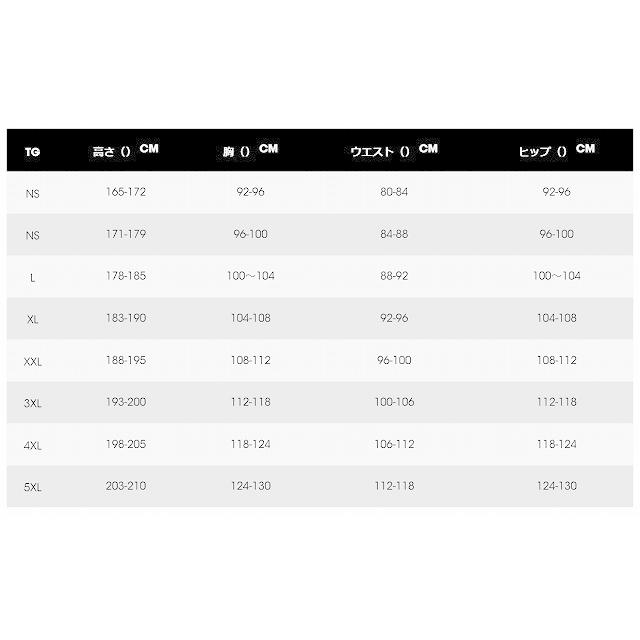Click the 171-179 height cell
This screenshot has width=640, height=640.
[x=126, y=233]
